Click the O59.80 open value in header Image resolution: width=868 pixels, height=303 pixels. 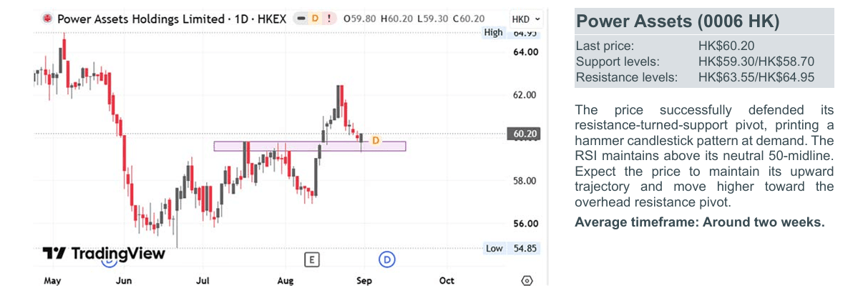pos(361,19)
